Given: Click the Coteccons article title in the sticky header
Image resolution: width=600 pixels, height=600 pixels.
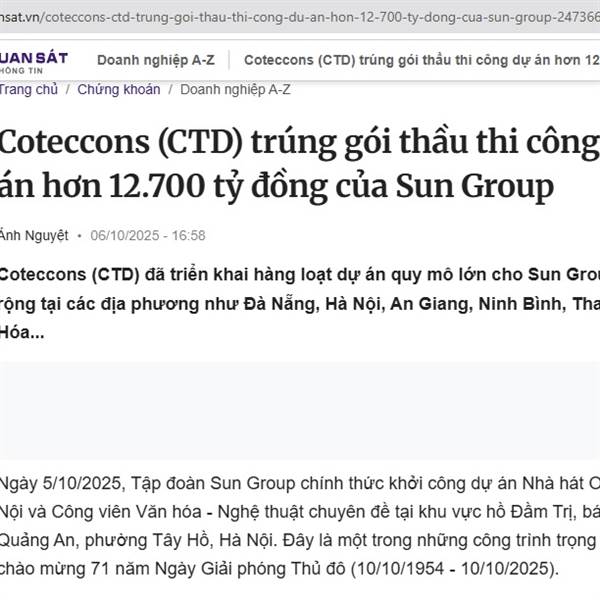Looking at the screenshot, I should click(420, 60).
